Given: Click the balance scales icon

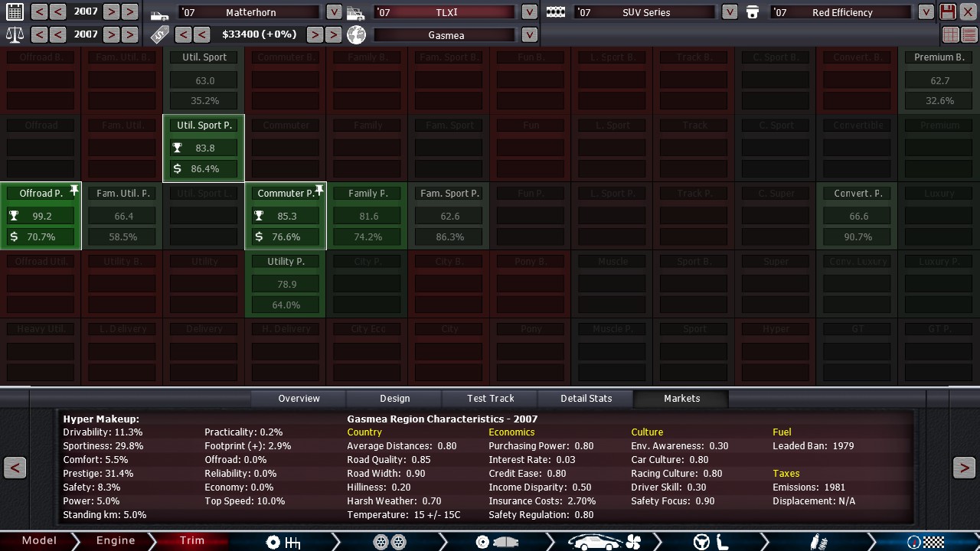Looking at the screenshot, I should coord(15,34).
